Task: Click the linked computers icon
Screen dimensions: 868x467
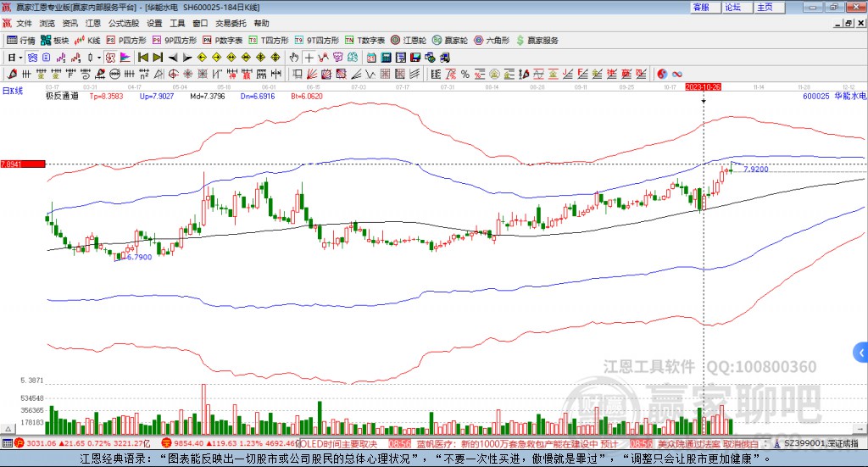Action: (444, 58)
